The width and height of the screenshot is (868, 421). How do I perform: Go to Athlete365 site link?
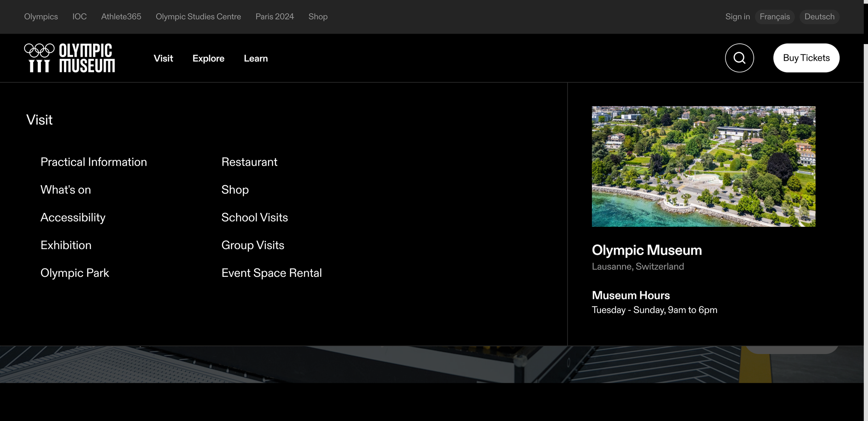pos(121,17)
